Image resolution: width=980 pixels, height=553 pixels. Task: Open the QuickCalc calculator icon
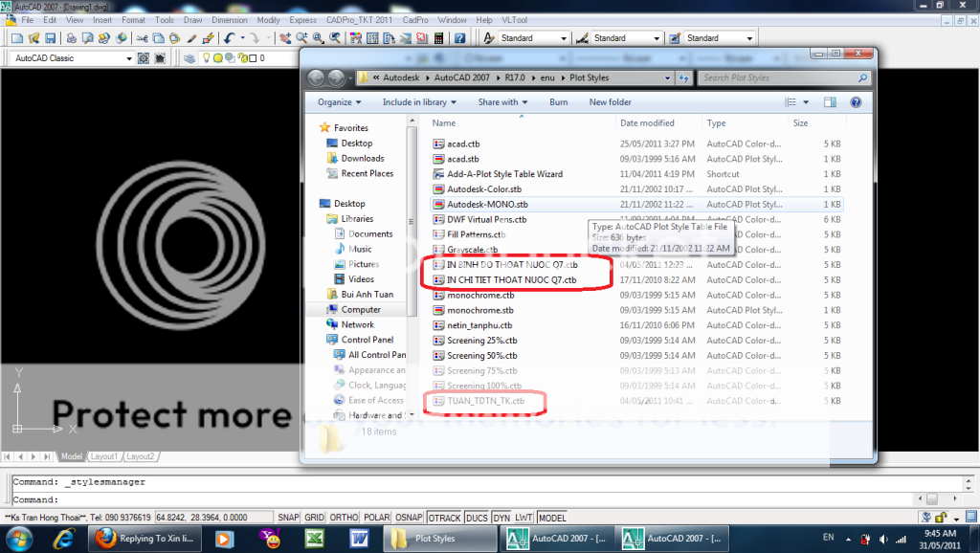click(x=438, y=38)
